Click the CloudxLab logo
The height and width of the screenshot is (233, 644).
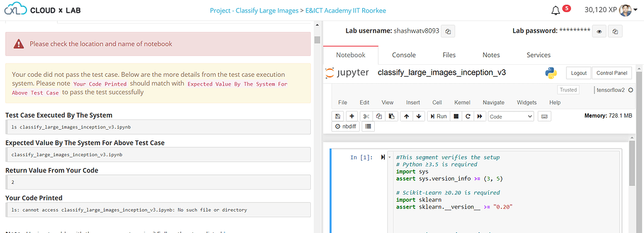click(43, 10)
